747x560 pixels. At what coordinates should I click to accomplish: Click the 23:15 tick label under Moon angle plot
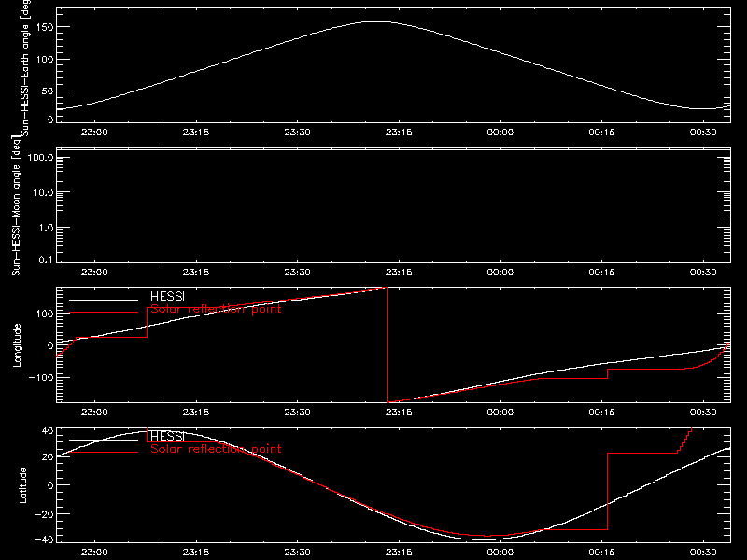pyautogui.click(x=196, y=273)
